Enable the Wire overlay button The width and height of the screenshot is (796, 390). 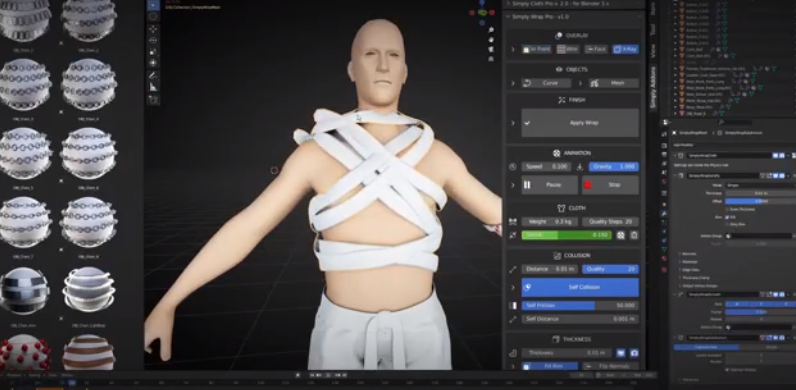coord(568,49)
